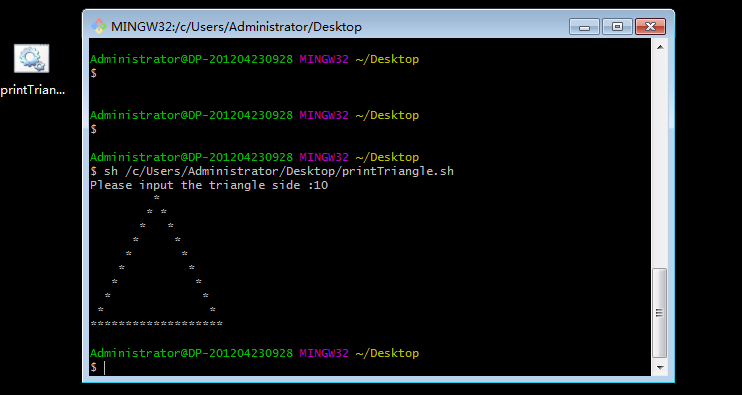Click the bottom row of asterisks

pos(156,324)
